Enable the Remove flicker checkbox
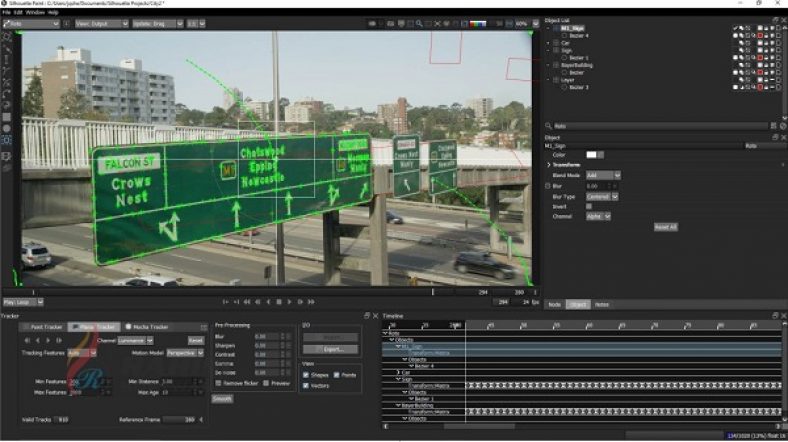The image size is (788, 442). (217, 383)
